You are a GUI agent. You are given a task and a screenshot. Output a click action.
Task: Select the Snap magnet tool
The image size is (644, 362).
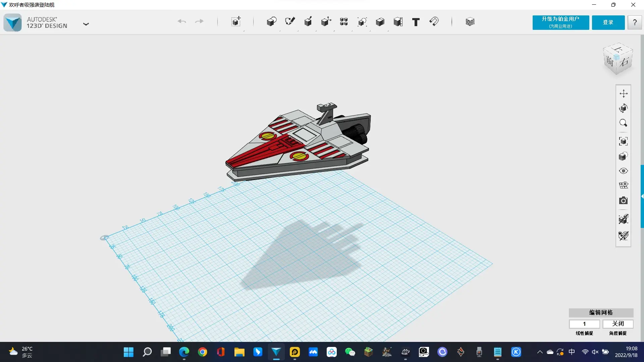[x=434, y=22]
